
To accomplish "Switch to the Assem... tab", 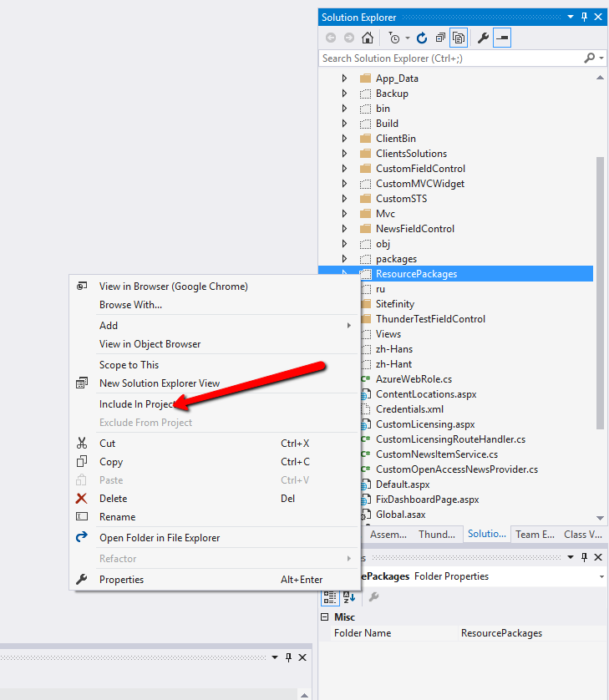I will (x=388, y=535).
